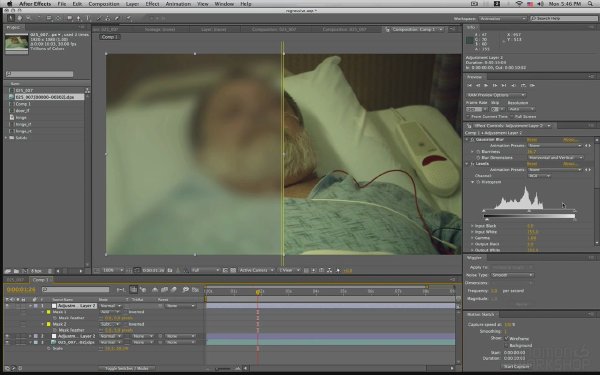Click the Levels histogram output gradient bar
Screen dimensions: 600x375
[x=530, y=216]
